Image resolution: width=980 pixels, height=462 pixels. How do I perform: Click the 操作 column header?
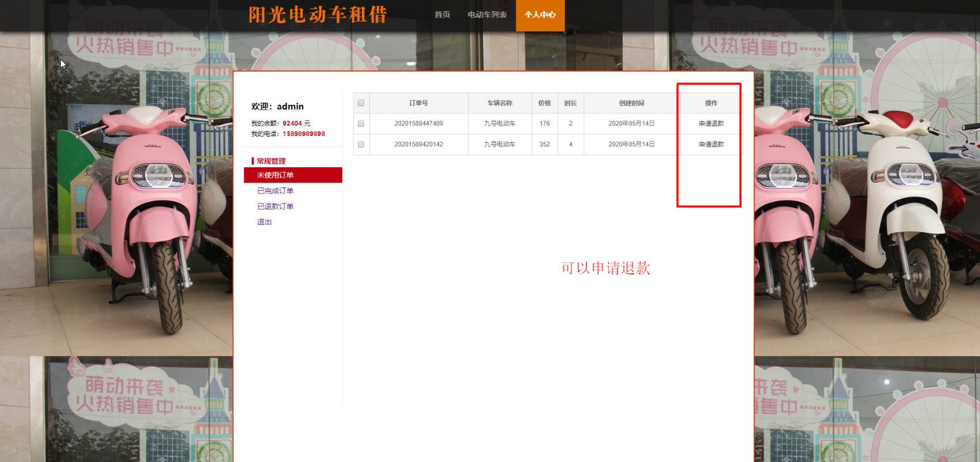(710, 103)
